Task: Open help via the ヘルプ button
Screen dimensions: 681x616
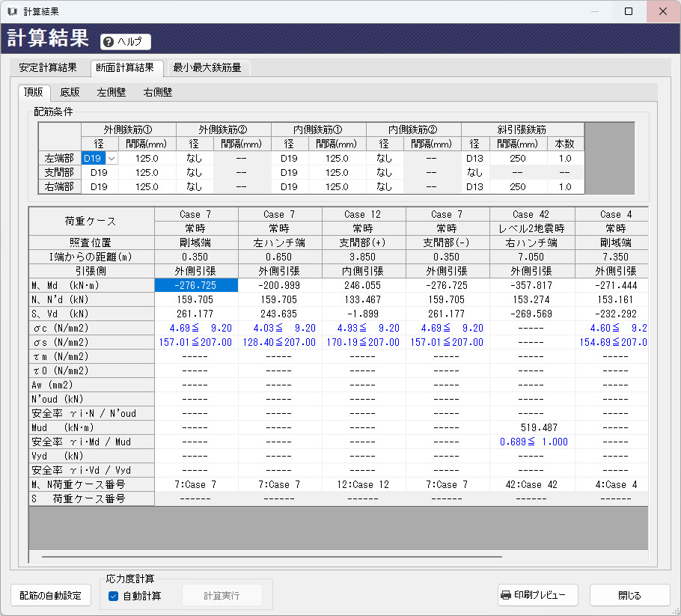Action: (x=126, y=42)
